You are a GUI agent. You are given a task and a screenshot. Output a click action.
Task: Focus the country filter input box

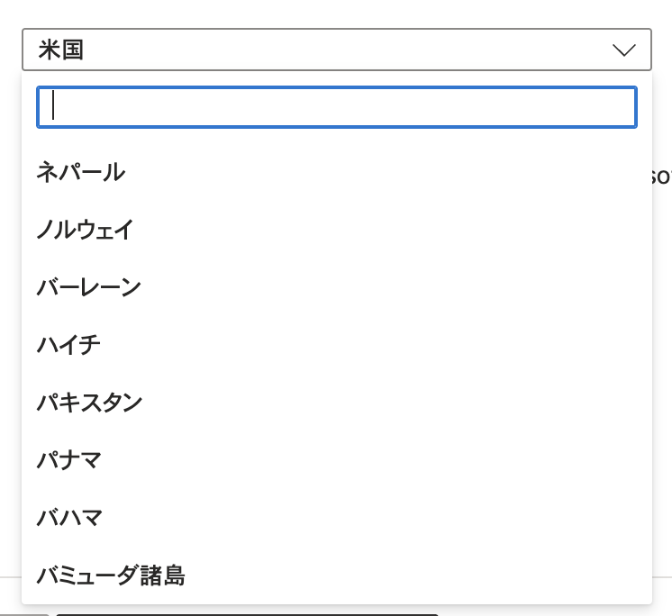pos(337,107)
